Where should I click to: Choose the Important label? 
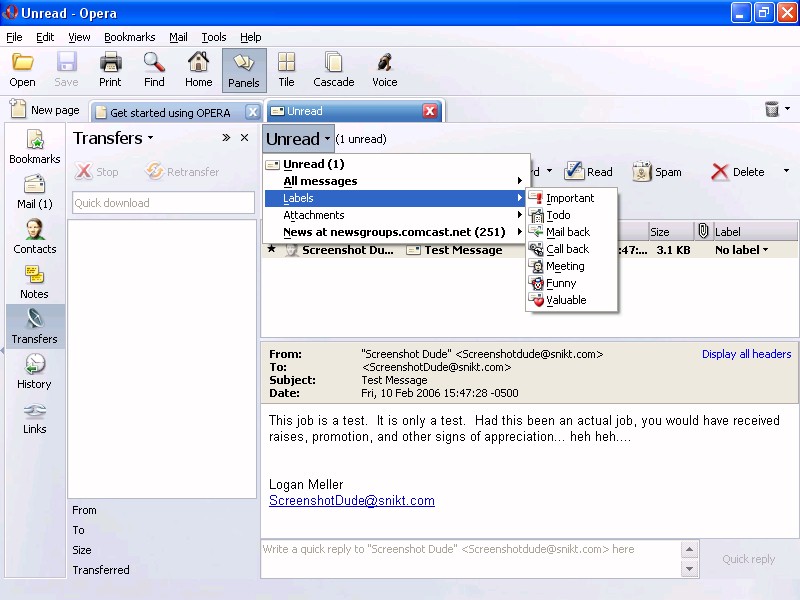click(569, 198)
